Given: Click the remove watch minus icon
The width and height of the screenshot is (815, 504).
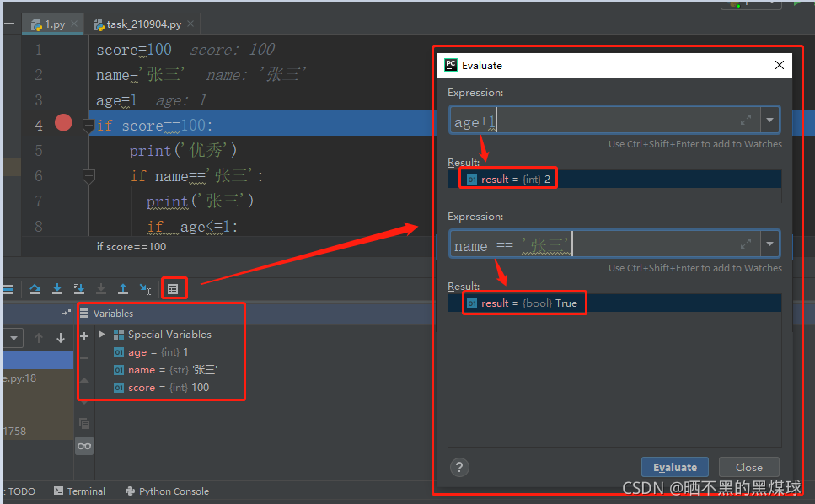Looking at the screenshot, I should (84, 358).
